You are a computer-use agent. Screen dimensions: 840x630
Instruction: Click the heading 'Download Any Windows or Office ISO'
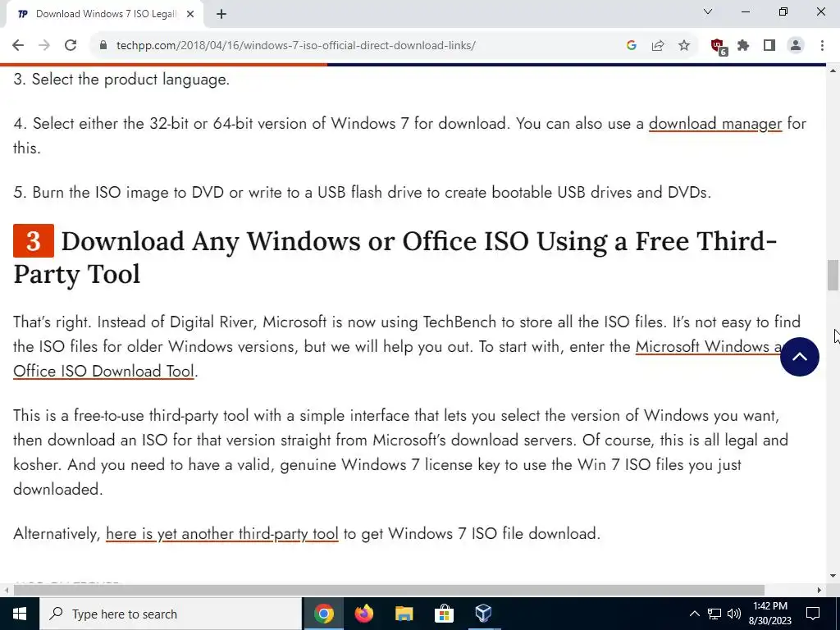tap(395, 258)
